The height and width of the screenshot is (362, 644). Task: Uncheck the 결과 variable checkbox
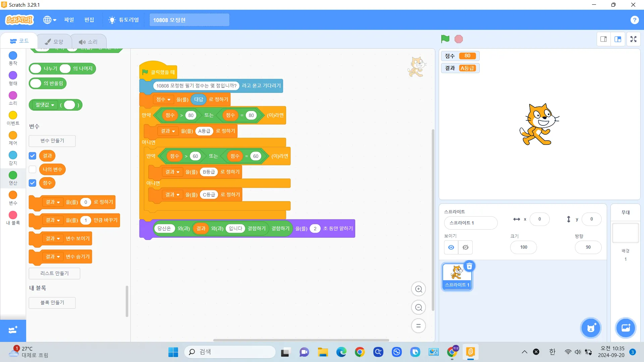pos(33,156)
